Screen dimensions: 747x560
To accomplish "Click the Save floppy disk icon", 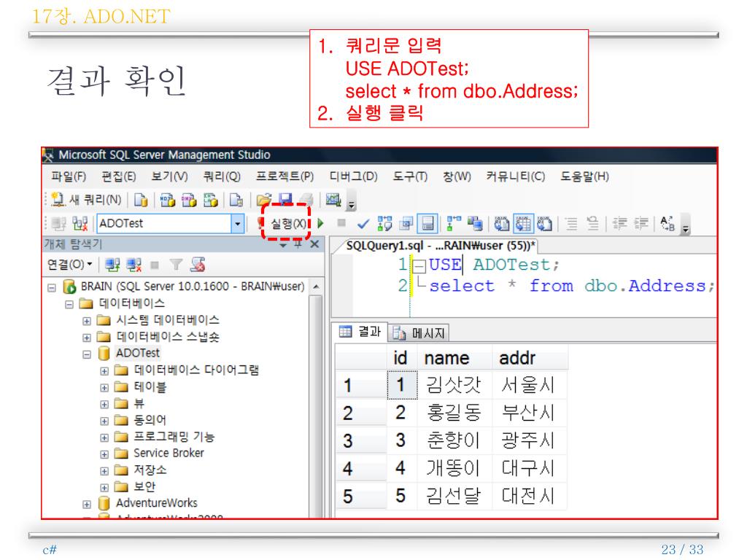I will [x=285, y=200].
